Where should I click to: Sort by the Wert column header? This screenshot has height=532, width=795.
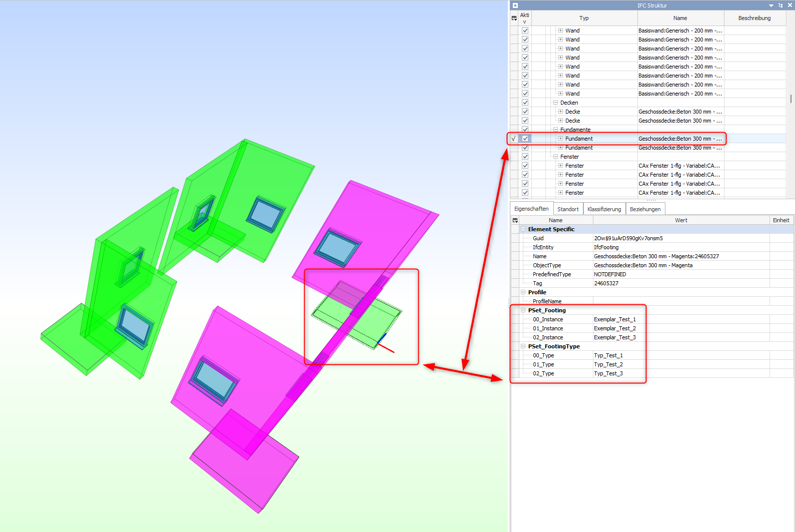point(680,220)
